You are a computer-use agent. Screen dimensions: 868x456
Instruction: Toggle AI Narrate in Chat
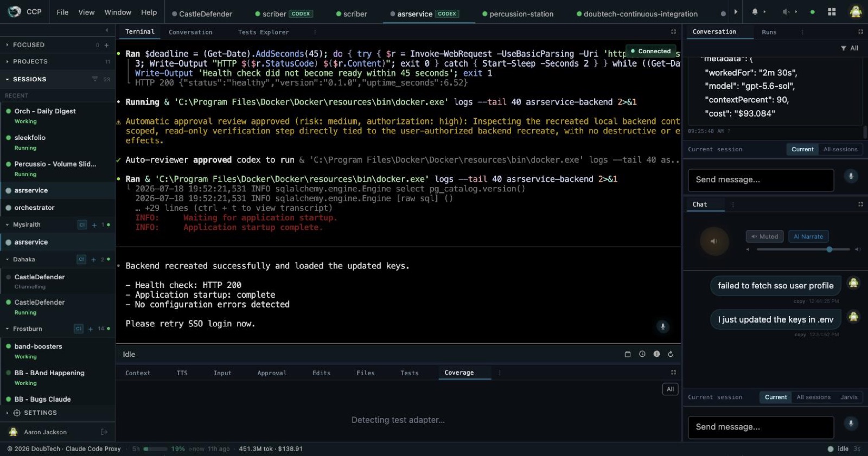pos(808,236)
